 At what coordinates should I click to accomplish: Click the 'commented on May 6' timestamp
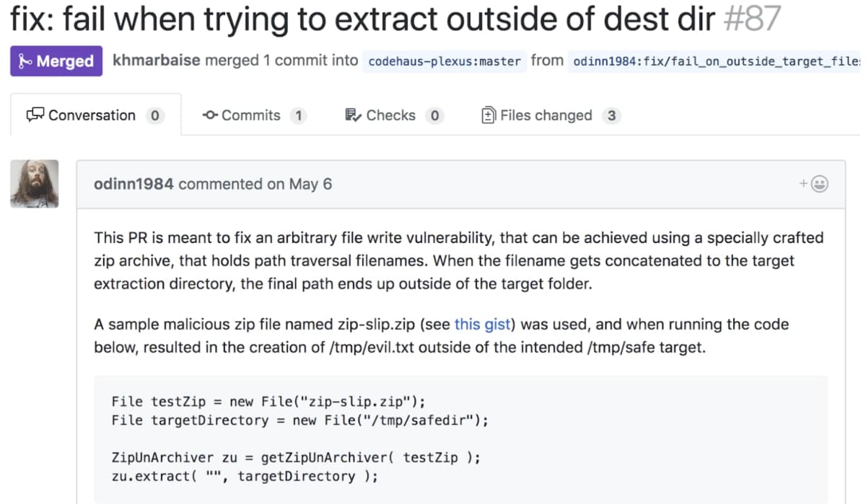coord(255,184)
